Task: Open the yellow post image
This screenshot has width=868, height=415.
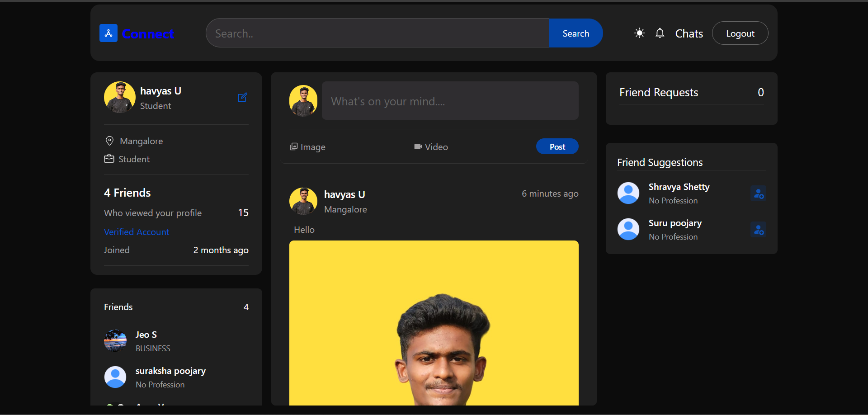Action: click(434, 323)
